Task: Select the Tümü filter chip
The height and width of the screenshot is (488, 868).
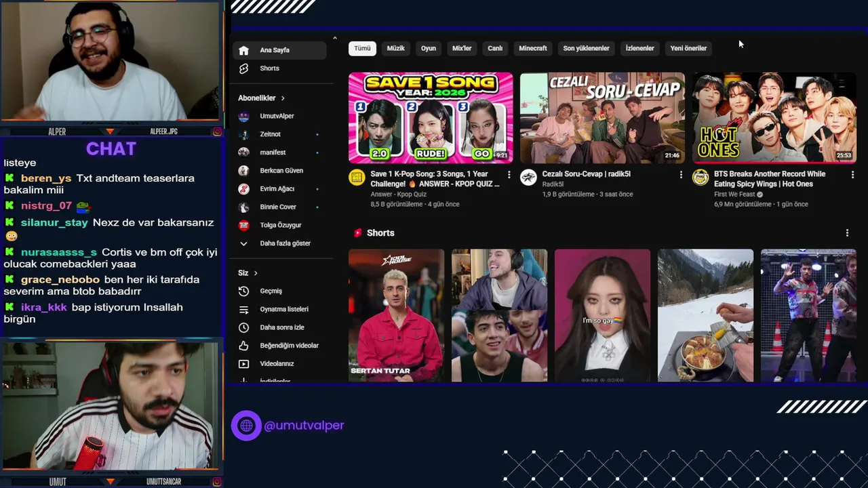Action: click(362, 48)
